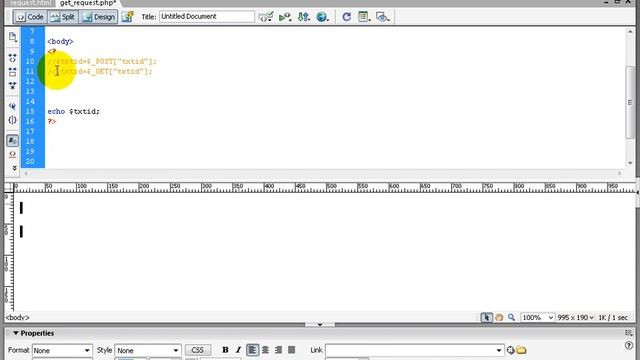Open Properties panel help icon
This screenshot has width=640, height=360.
pos(629,346)
